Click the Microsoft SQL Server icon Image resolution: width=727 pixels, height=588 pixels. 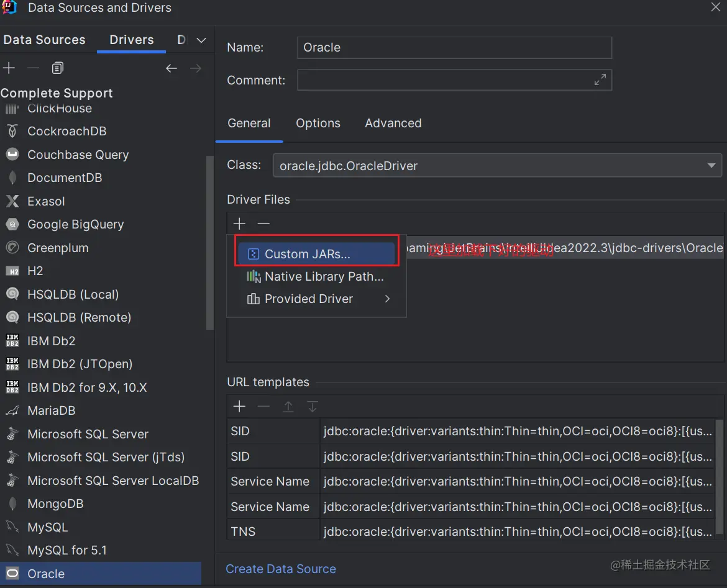[x=12, y=433]
